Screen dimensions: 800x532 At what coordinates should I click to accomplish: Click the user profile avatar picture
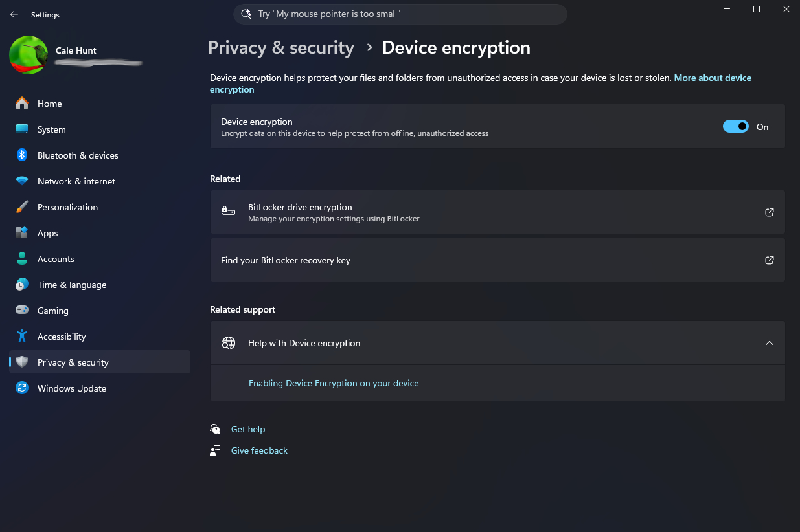(x=28, y=55)
